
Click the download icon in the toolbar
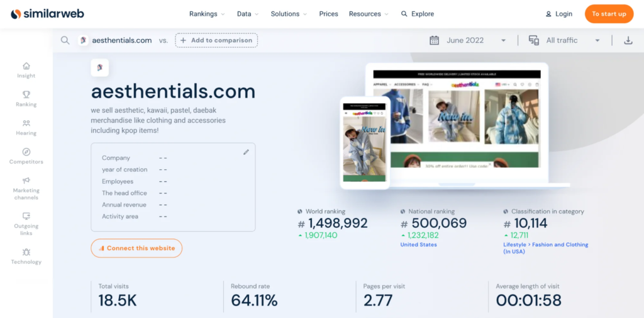pyautogui.click(x=628, y=40)
